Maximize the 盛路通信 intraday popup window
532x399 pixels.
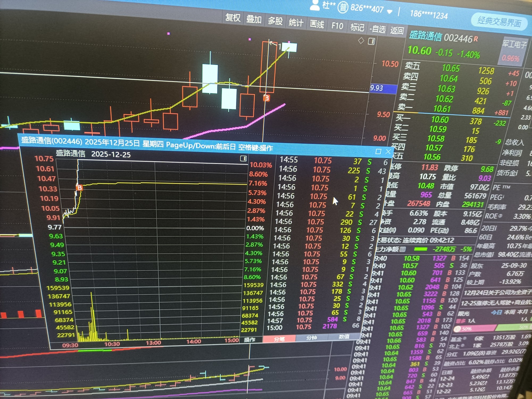378,151
